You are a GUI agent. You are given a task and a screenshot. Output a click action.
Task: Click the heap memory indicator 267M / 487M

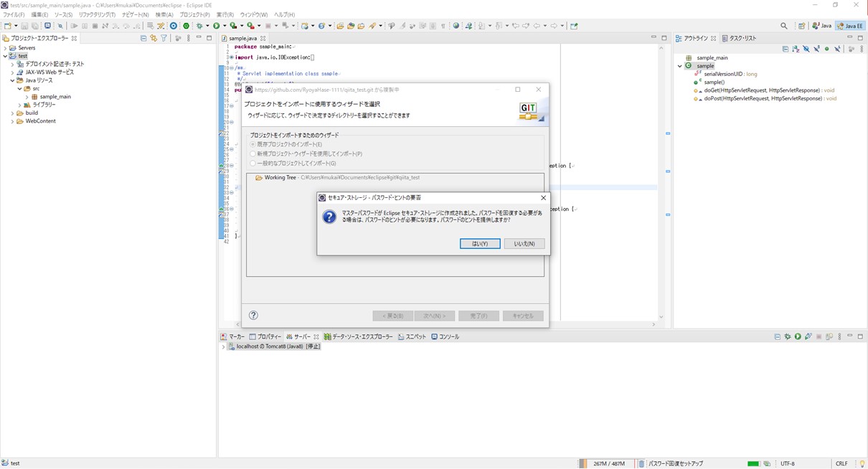tap(608, 463)
